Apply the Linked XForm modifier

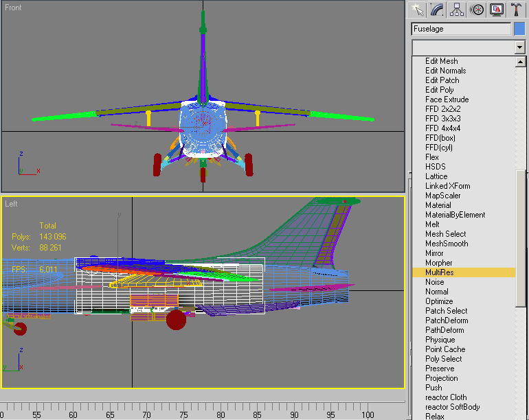tap(448, 186)
